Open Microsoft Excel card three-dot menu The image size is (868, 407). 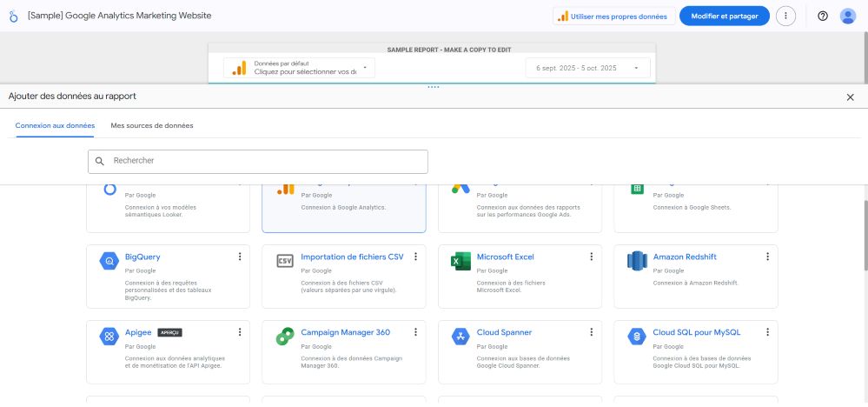coord(592,257)
